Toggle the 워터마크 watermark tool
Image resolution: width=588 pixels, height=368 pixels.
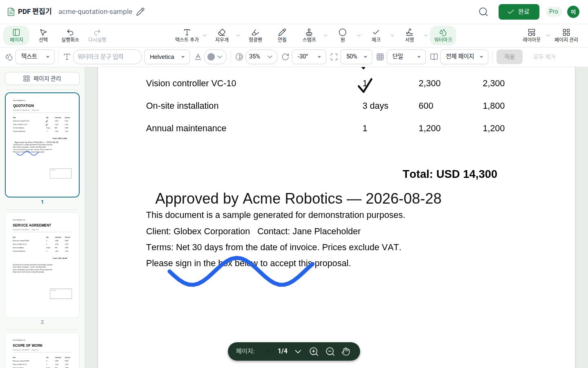443,36
